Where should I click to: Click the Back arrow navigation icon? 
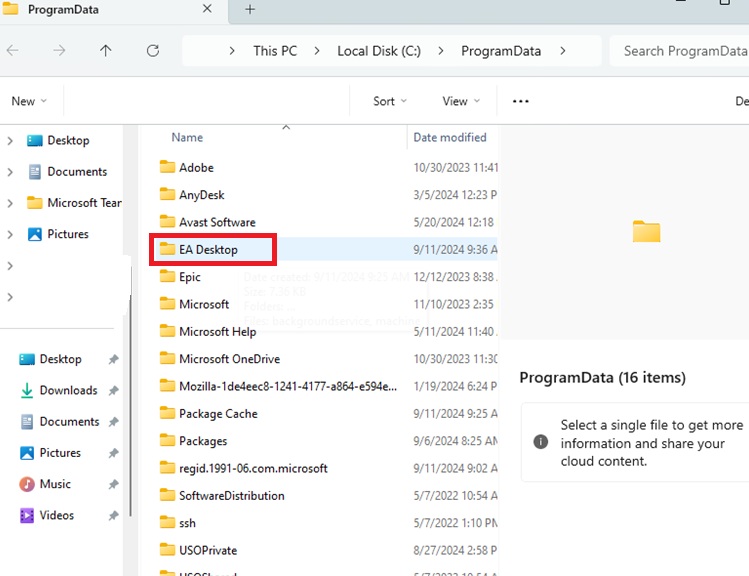[x=13, y=51]
